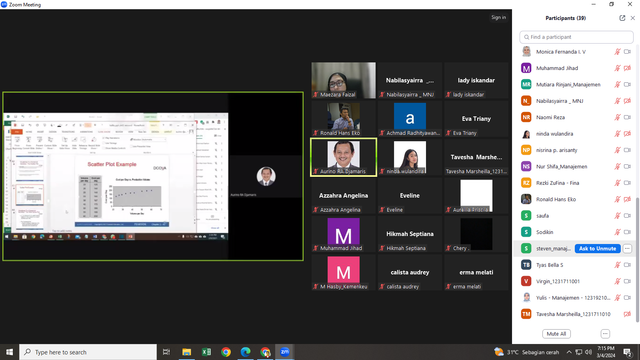Select Mutiara Rinjani_Manajemen participant row
The image size is (640, 360).
pos(576,84)
